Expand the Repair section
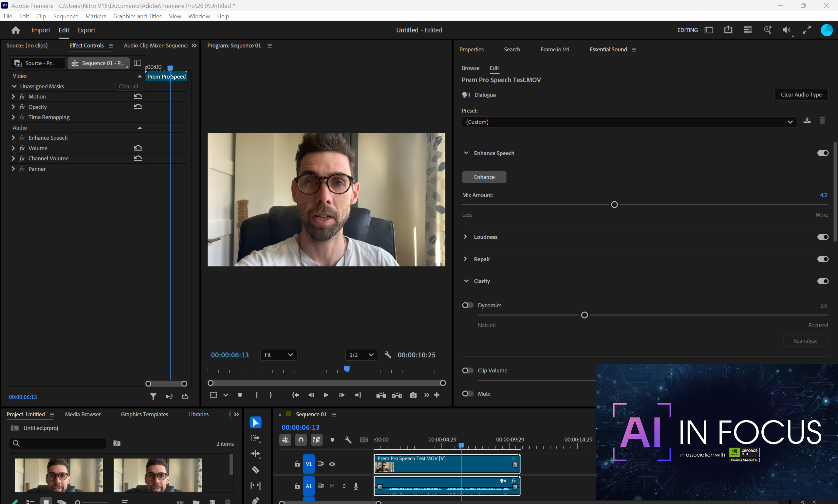 coord(466,259)
